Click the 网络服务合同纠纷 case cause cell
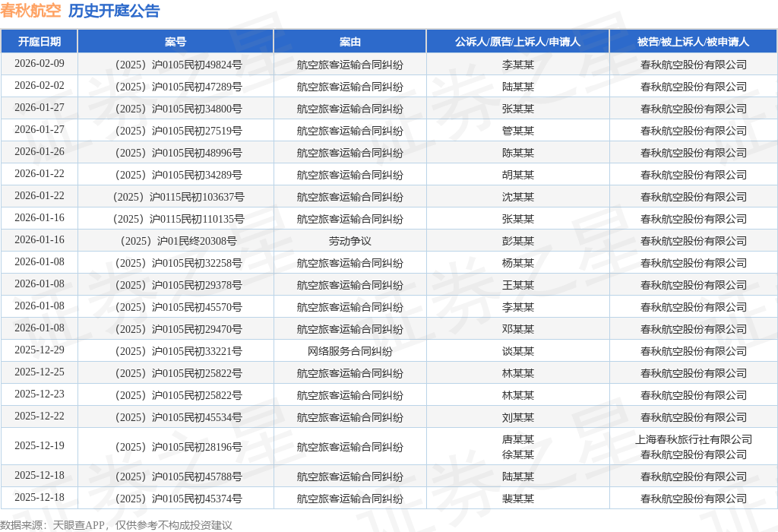The width and height of the screenshot is (778, 532). point(349,351)
